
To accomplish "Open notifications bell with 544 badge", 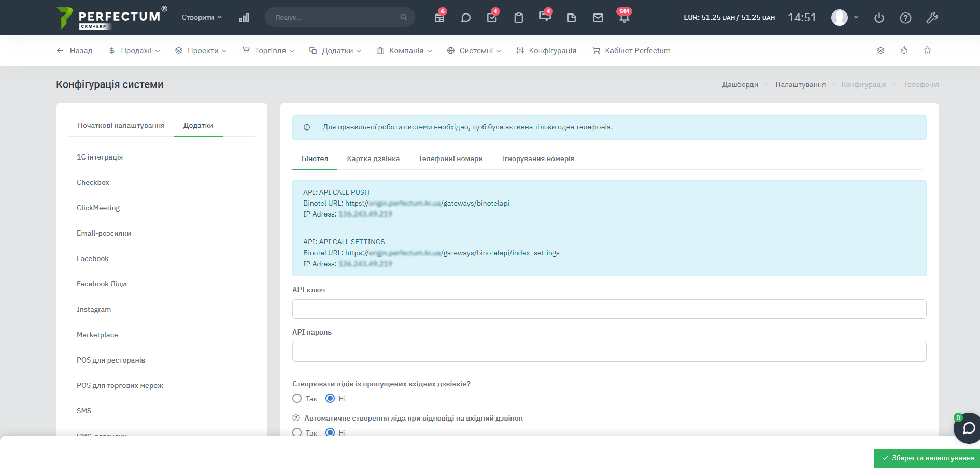I will (x=624, y=18).
